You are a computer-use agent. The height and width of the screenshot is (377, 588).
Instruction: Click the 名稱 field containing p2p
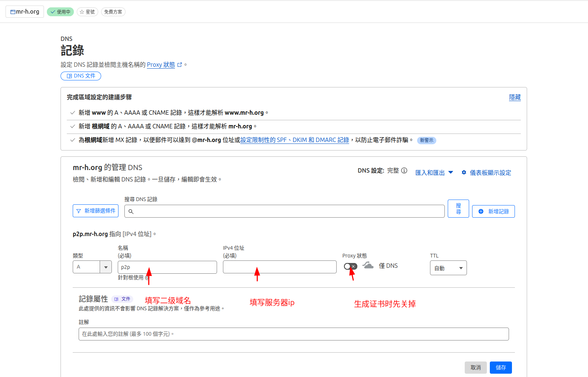point(167,267)
